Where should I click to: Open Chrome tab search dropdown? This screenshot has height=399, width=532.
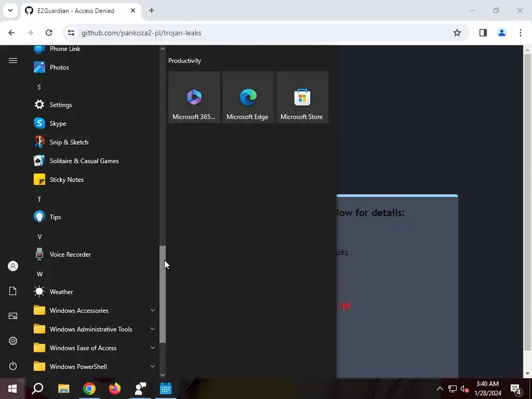click(x=10, y=10)
